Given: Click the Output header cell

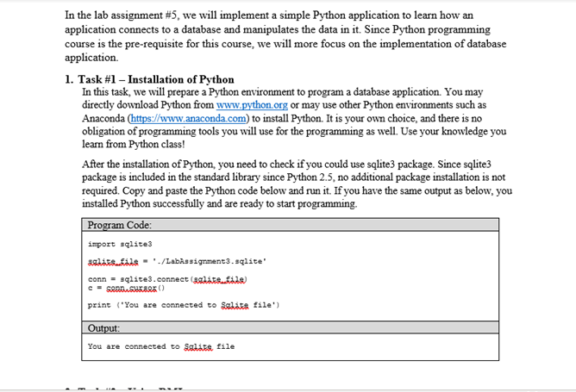Looking at the screenshot, I should click(291, 327).
